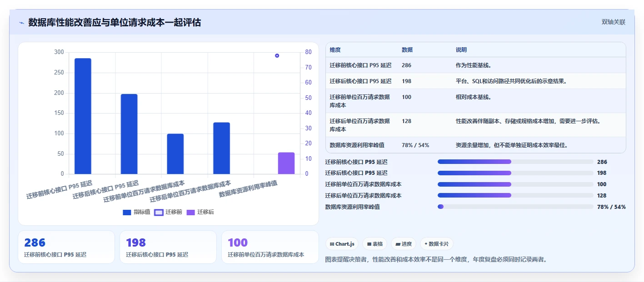Click table cell 迁移前核心接口 P95 延迟
Image resolution: width=644 pixels, height=282 pixels.
click(x=361, y=65)
